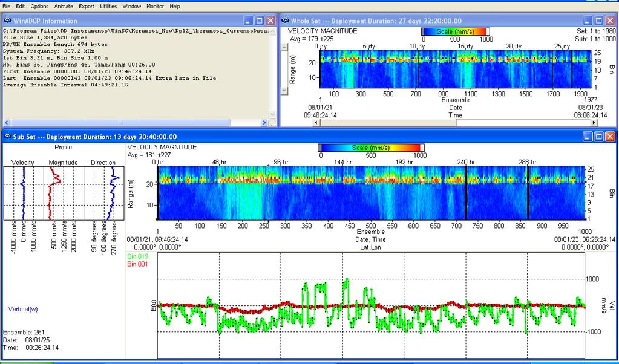The width and height of the screenshot is (619, 364).
Task: Click the Bin 001 legend label
Action: [137, 264]
